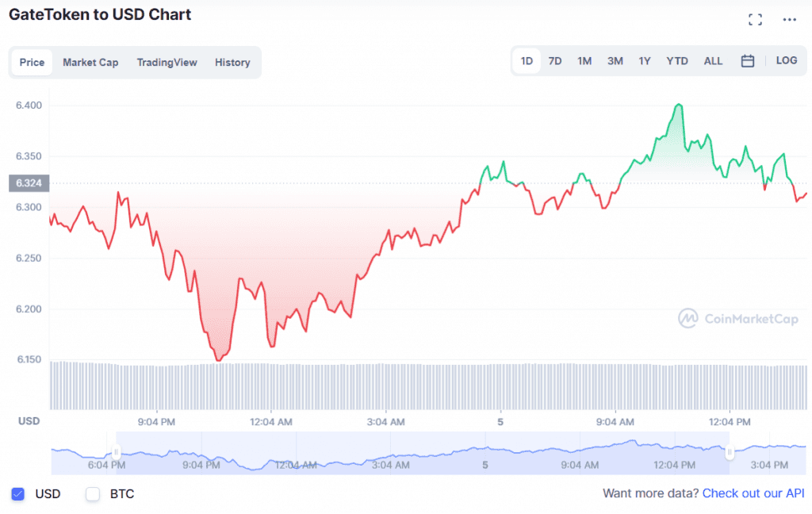Click the 3:04 PM navigator label

[769, 465]
